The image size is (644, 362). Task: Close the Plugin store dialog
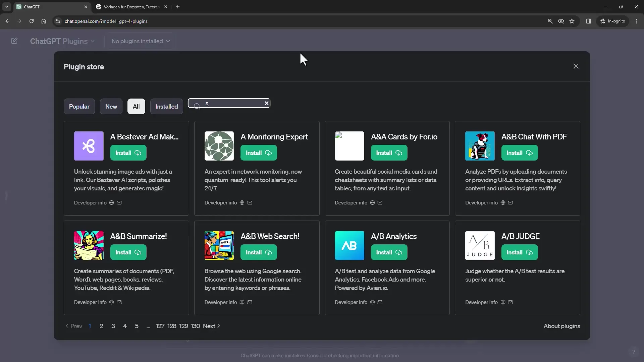point(576,66)
